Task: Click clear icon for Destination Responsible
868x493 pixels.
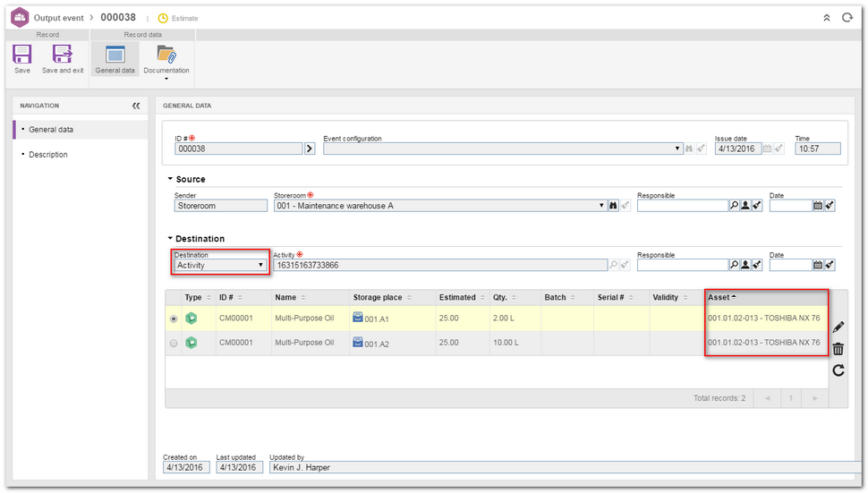Action: (757, 265)
